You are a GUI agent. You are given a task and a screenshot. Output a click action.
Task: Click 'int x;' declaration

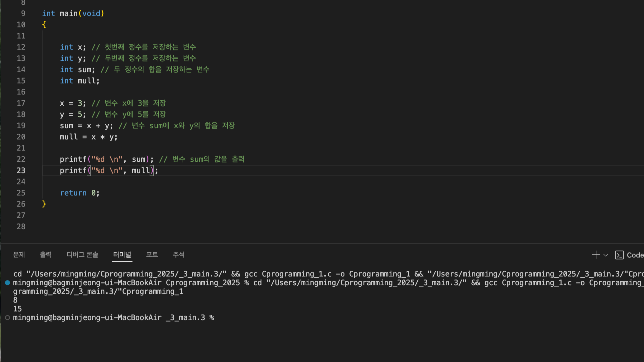73,47
